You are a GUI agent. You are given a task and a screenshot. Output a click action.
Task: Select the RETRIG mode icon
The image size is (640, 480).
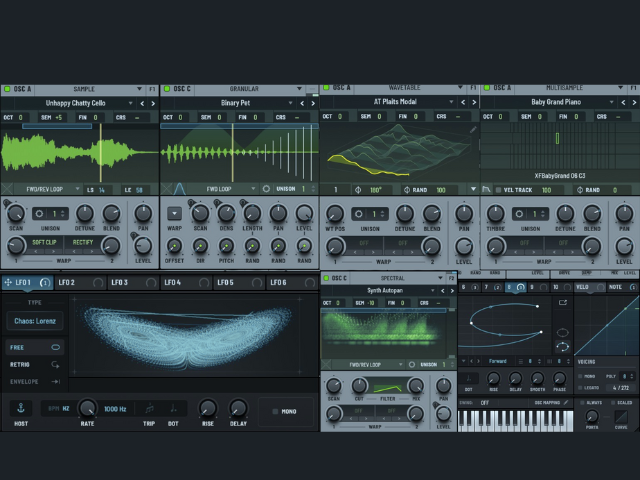56,364
